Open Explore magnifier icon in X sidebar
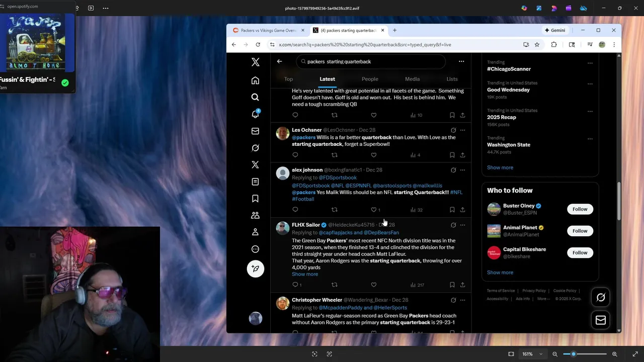Screen dimensions: 644x362 pos(255,97)
